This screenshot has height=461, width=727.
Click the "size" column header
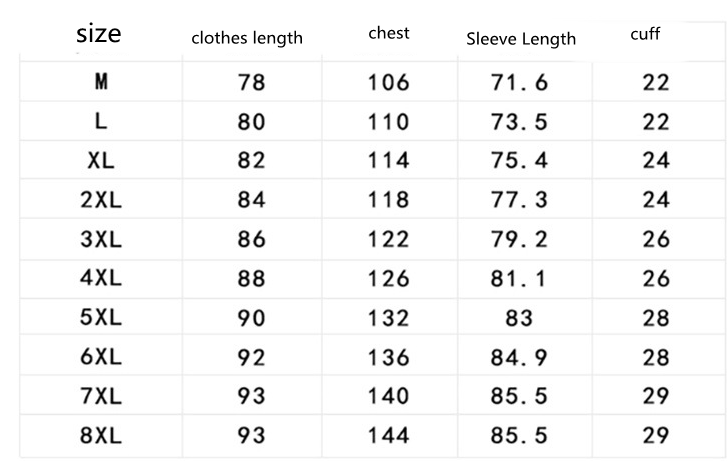[x=99, y=34]
